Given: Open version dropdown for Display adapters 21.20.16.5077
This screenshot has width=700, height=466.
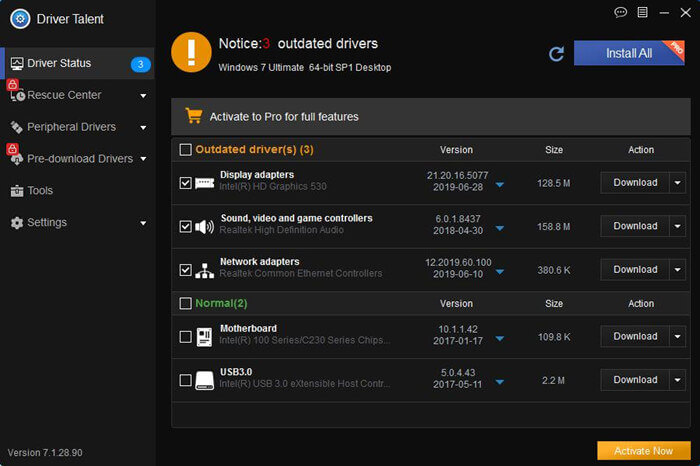Looking at the screenshot, I should pos(500,185).
